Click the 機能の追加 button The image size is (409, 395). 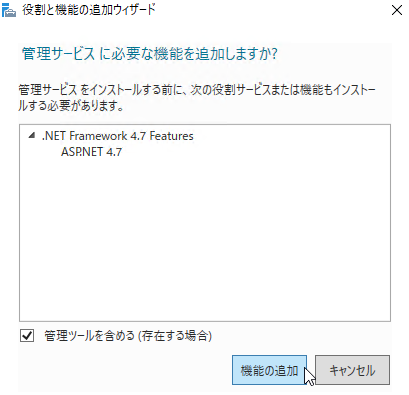[x=269, y=370]
